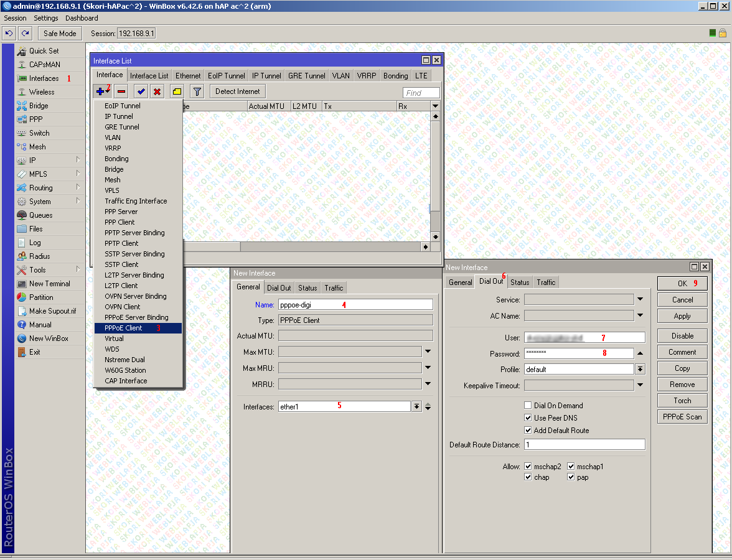Image resolution: width=732 pixels, height=560 pixels.
Task: Click the PPPoE Scan button
Action: point(682,417)
